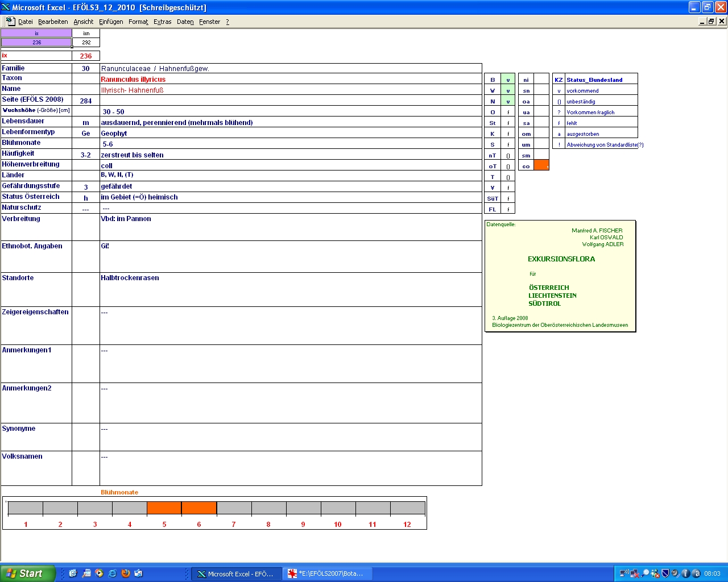This screenshot has height=582, width=728.
Task: Switch to the E:\EFÖLS2007\Bota taskbar window
Action: [326, 573]
